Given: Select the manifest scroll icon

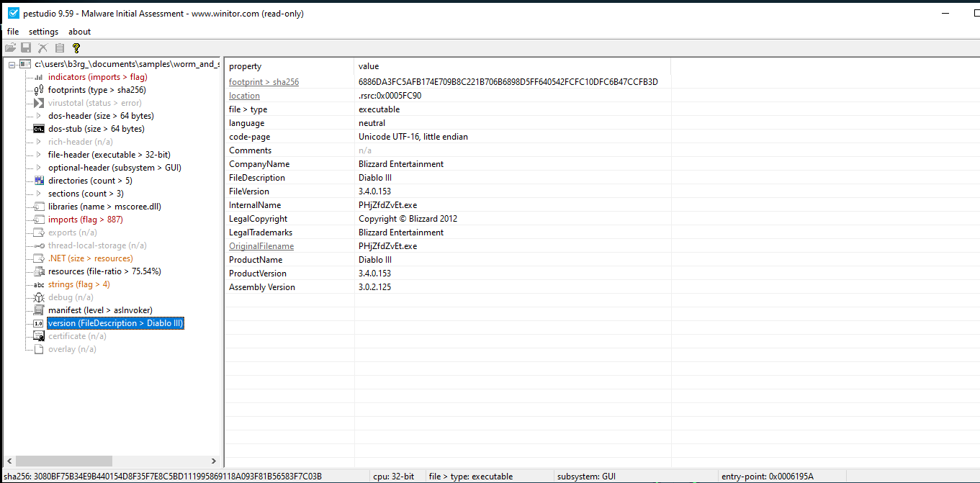Looking at the screenshot, I should click(x=39, y=310).
